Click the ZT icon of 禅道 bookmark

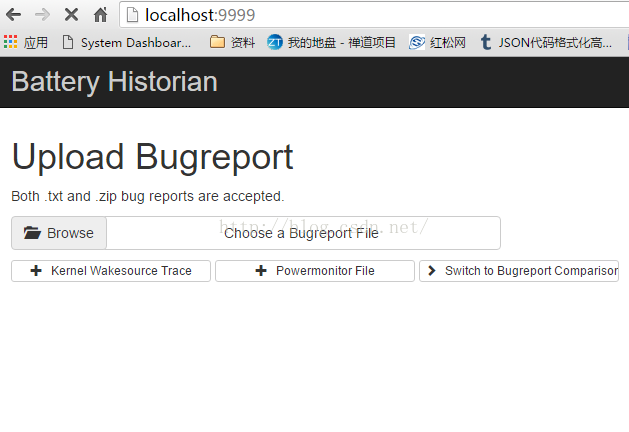pos(275,42)
